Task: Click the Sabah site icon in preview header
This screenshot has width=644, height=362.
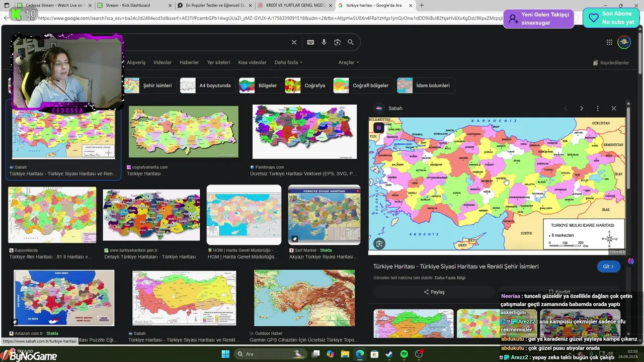Action: (x=379, y=108)
